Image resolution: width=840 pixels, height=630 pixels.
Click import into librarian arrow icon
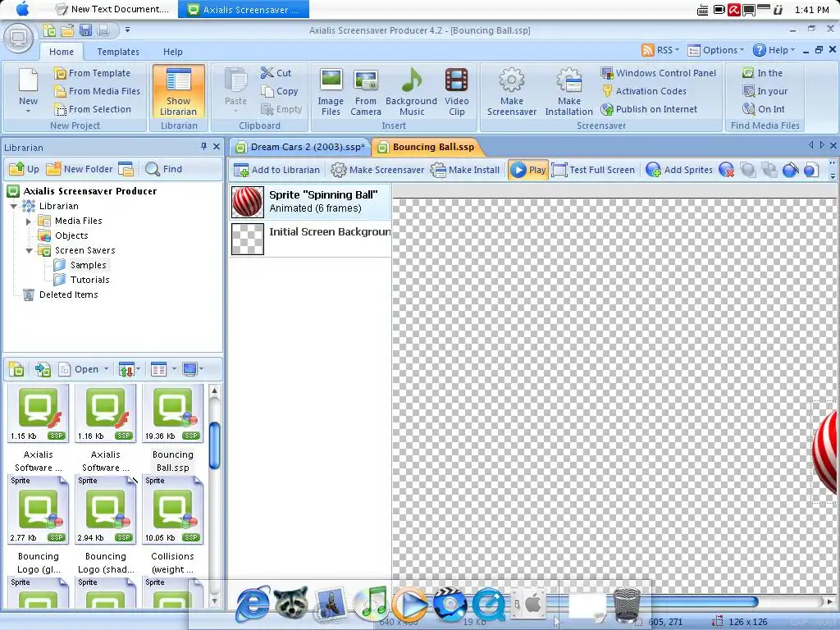click(x=43, y=369)
